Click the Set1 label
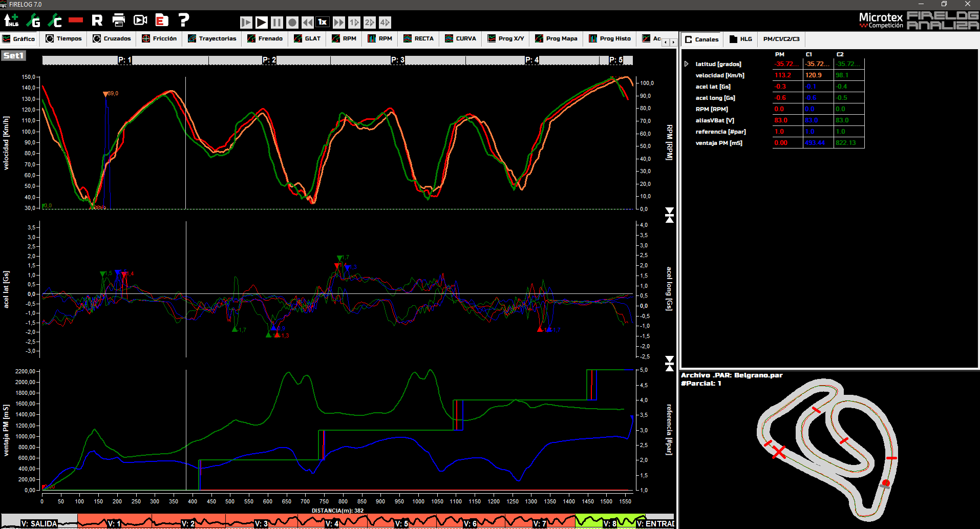The height and width of the screenshot is (529, 980). click(x=13, y=55)
